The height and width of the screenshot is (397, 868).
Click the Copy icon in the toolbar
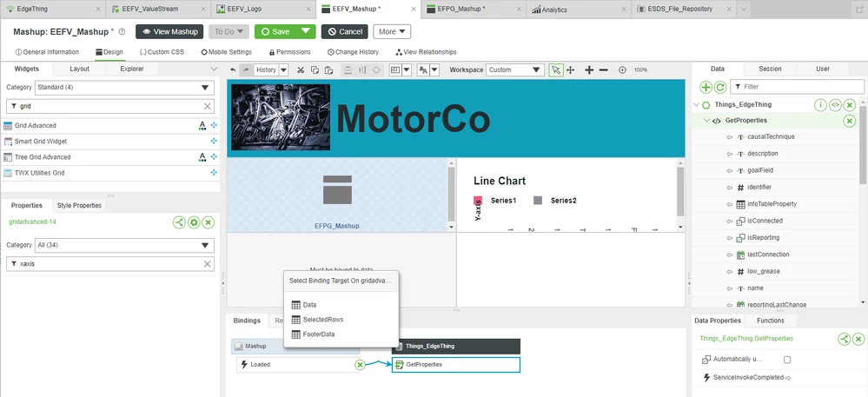[315, 69]
